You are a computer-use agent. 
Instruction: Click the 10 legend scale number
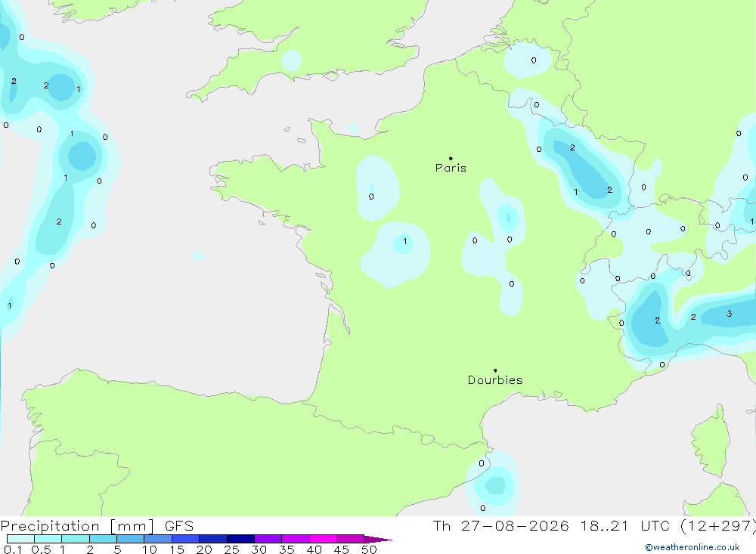(150, 549)
